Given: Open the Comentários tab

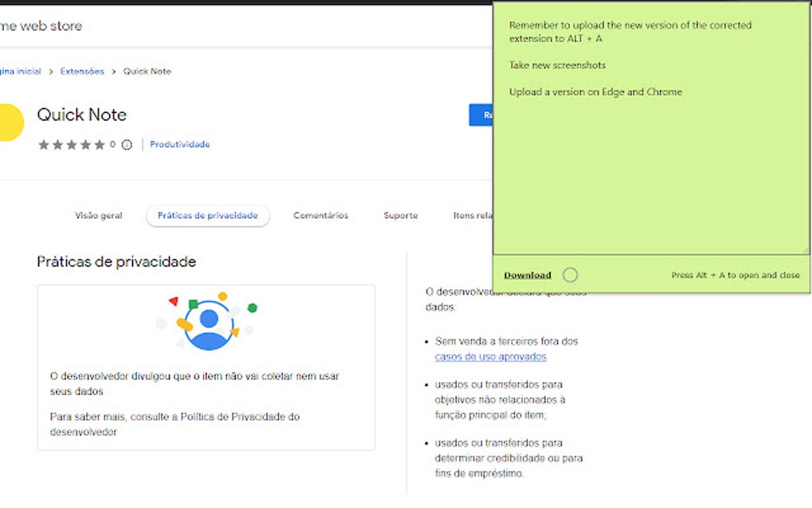Looking at the screenshot, I should click(x=321, y=215).
